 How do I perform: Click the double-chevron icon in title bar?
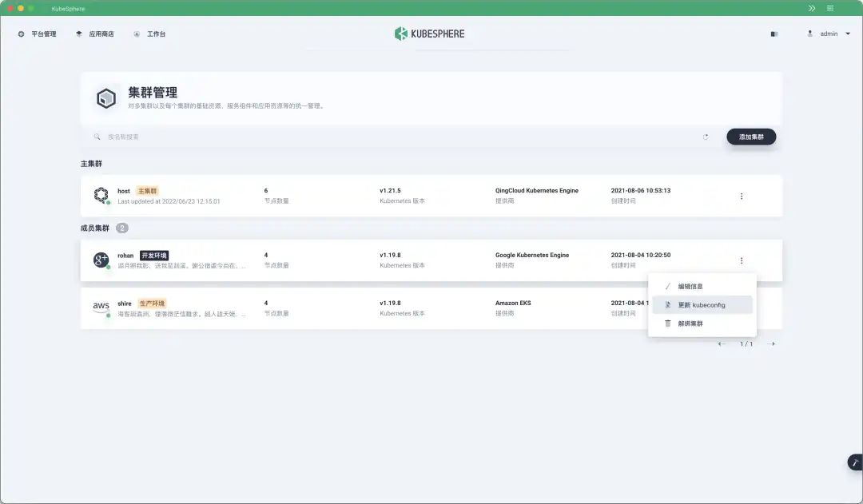tap(812, 8)
